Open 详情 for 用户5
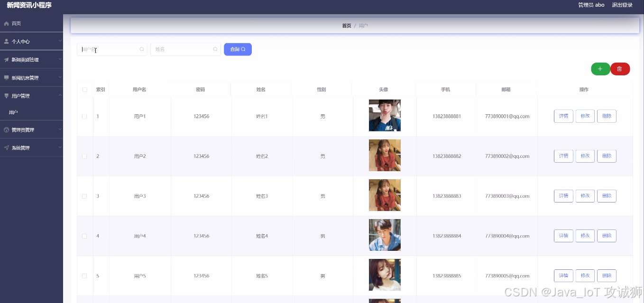644x303 pixels. (563, 275)
